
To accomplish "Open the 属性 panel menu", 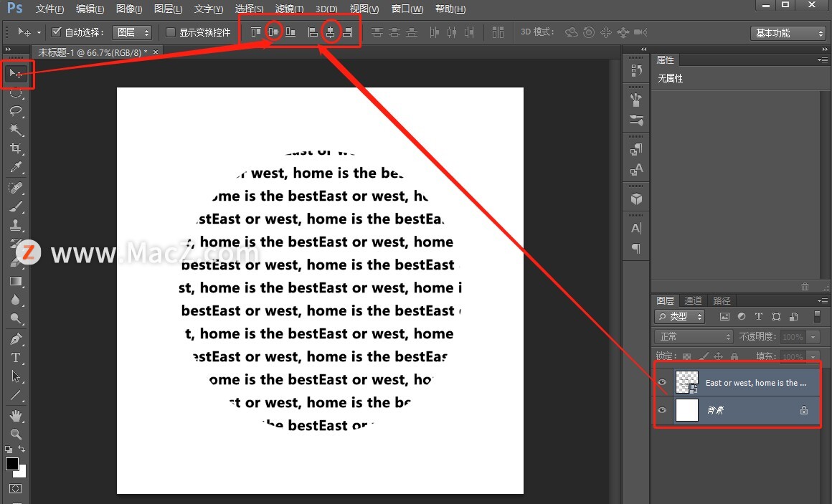I will click(823, 60).
